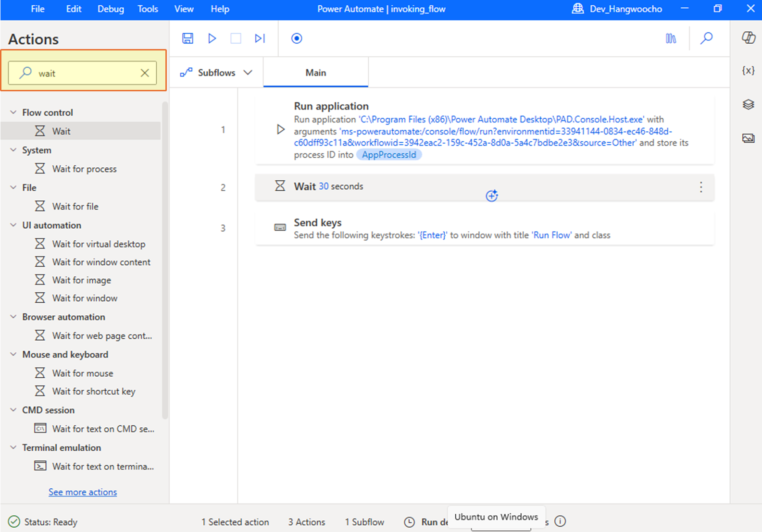Select the Wait for file action
762x532 pixels.
(81, 206)
